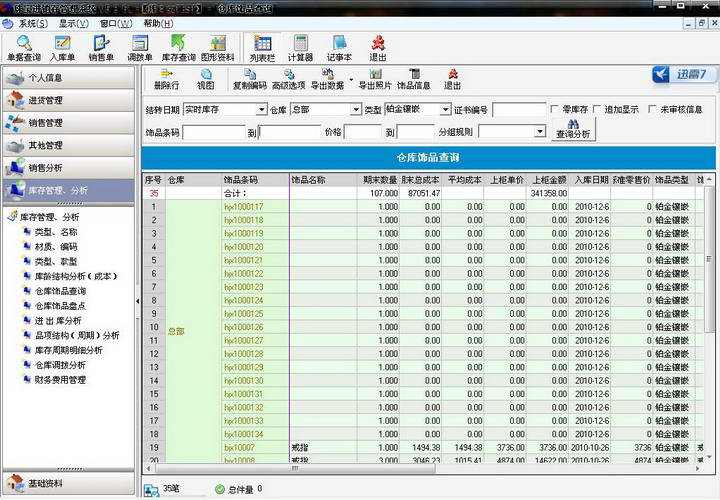Select 仓库饰品盘点 tree item
This screenshot has width=720, height=500.
[61, 306]
